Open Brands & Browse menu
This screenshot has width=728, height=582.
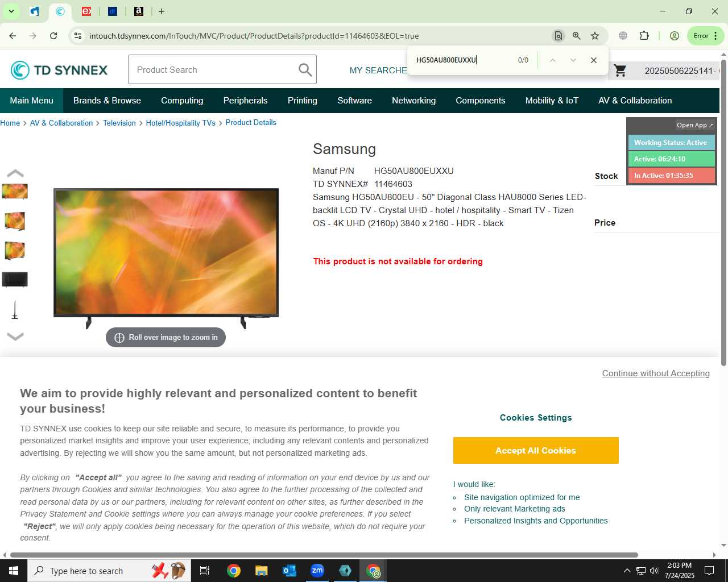[107, 101]
